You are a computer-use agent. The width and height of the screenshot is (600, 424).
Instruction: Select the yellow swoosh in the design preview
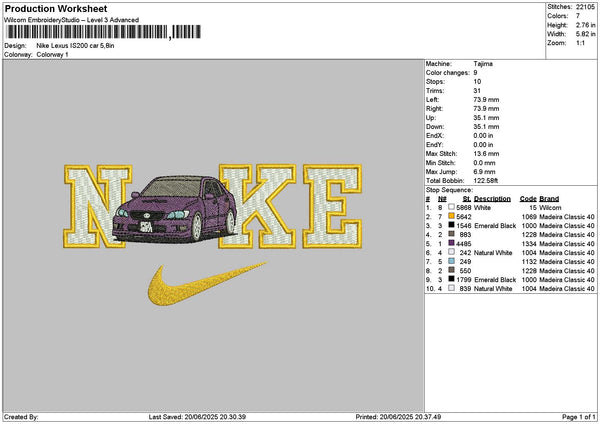click(x=207, y=284)
